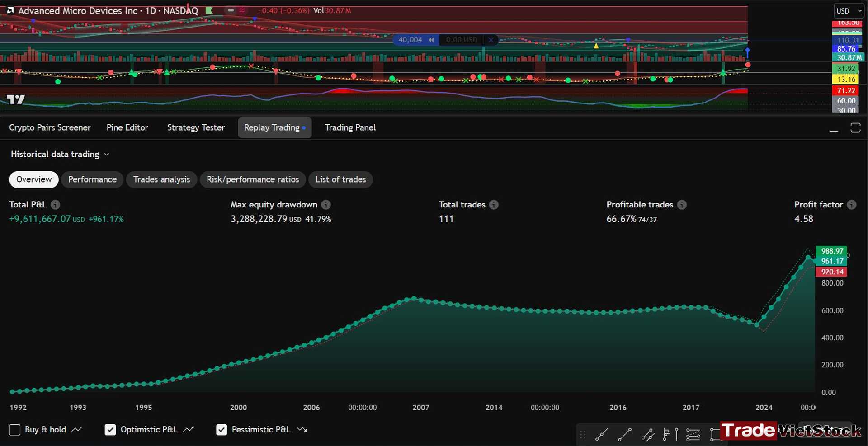Click the yellow 13.16 indicator label
The height and width of the screenshot is (446, 868).
click(845, 80)
